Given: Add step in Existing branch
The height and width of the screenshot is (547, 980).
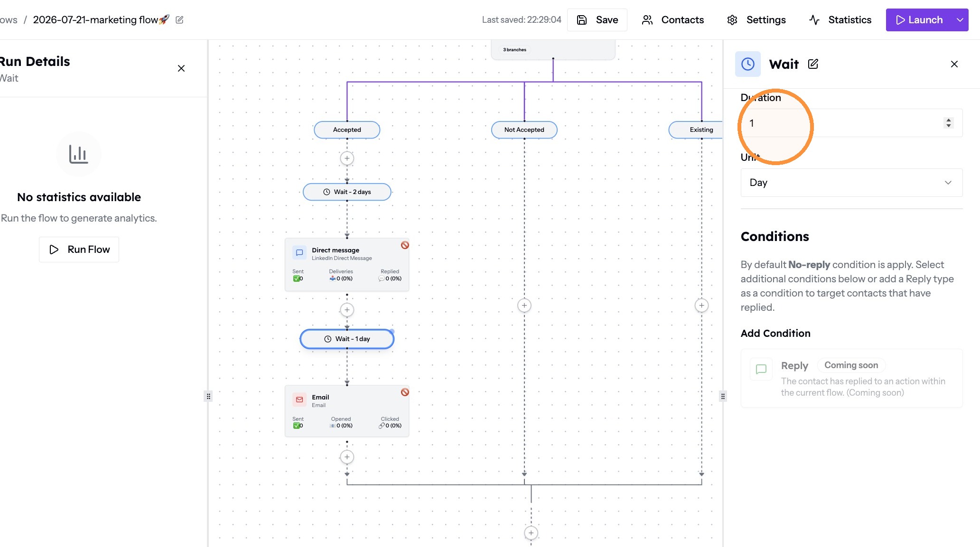Looking at the screenshot, I should click(x=701, y=306).
